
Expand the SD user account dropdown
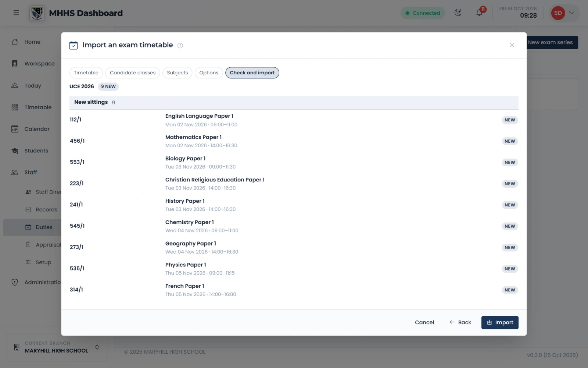coord(564,13)
